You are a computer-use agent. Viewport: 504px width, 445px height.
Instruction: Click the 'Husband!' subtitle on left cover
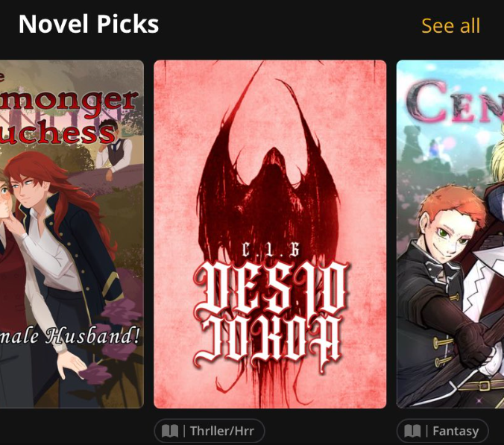92,336
